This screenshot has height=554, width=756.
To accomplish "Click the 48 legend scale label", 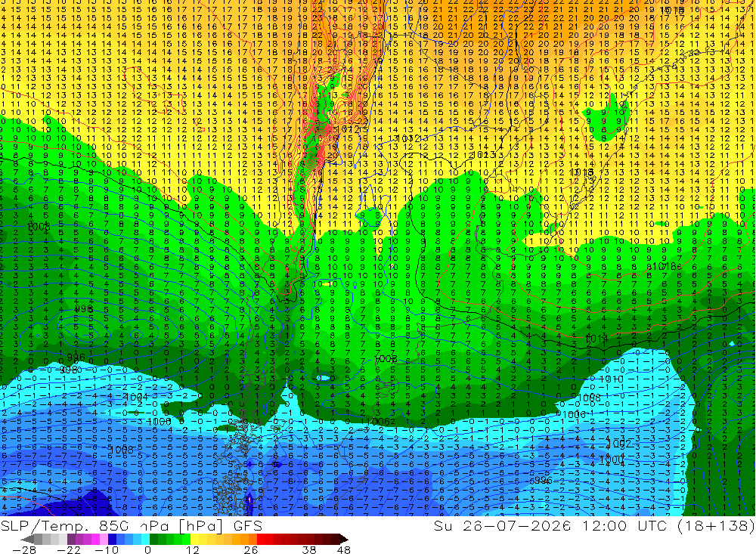I will 343,550.
